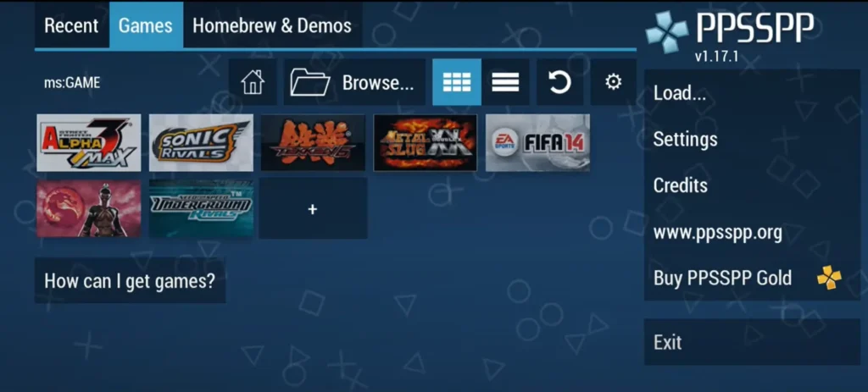The width and height of the screenshot is (868, 392).
Task: Launch Tekken 6 game
Action: (x=313, y=142)
